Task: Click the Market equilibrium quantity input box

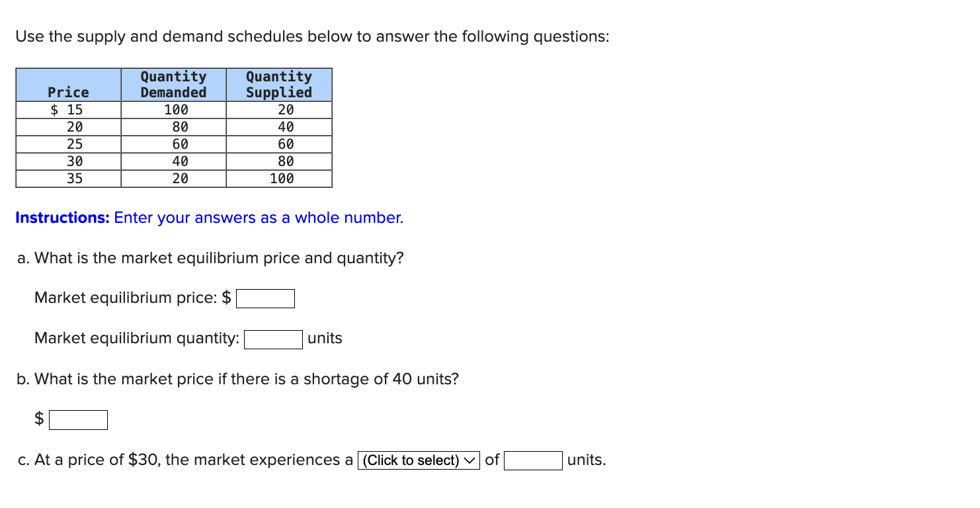Action: pos(272,339)
